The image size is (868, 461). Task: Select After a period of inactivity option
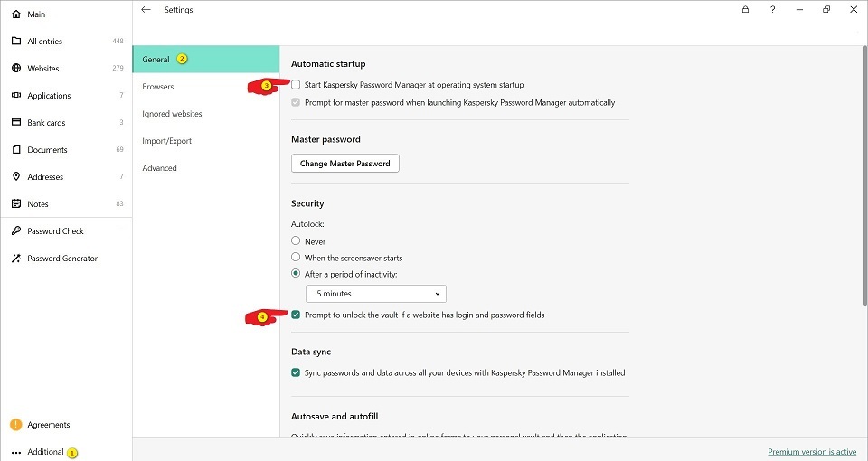(296, 273)
